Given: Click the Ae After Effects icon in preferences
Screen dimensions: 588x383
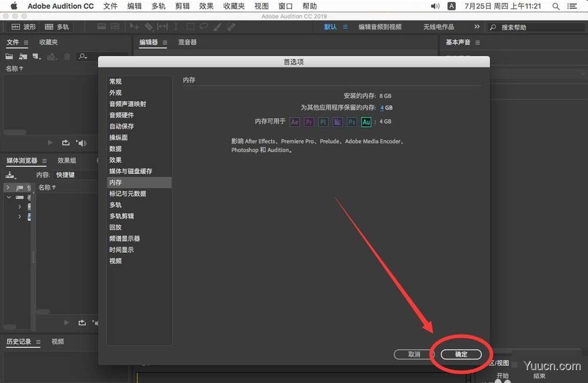Looking at the screenshot, I should tap(295, 122).
